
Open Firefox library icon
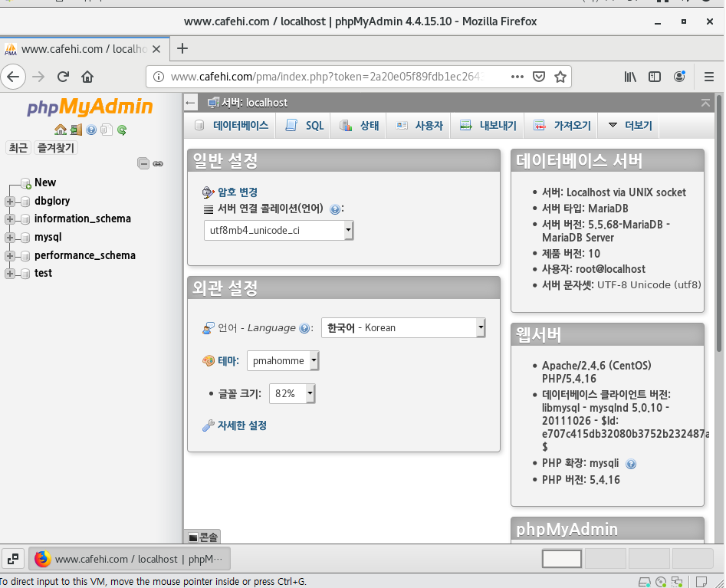pyautogui.click(x=630, y=77)
